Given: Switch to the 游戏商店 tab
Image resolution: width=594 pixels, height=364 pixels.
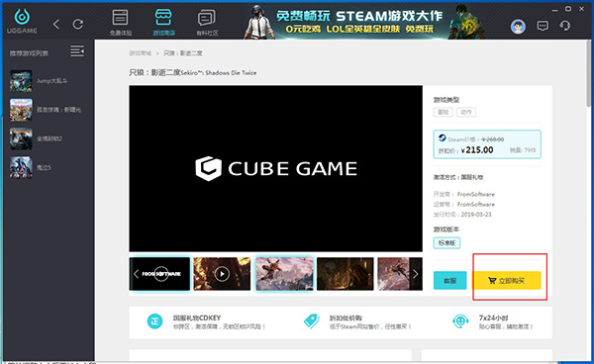Looking at the screenshot, I should coord(163,23).
